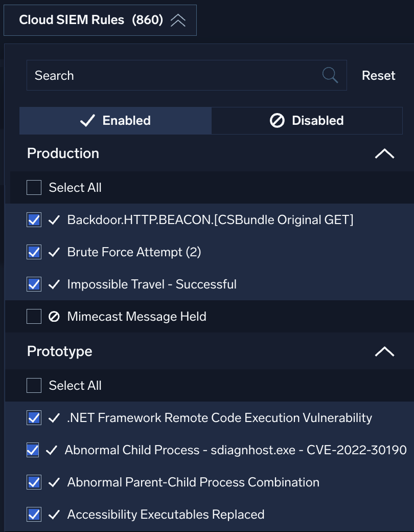Click the checkmark icon on the Enabled filter

pyautogui.click(x=86, y=121)
